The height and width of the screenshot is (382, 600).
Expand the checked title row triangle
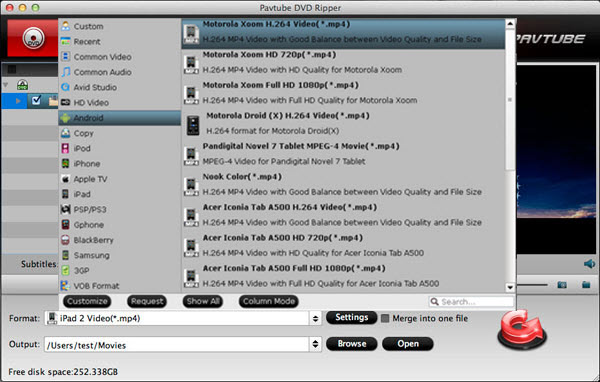click(x=18, y=101)
